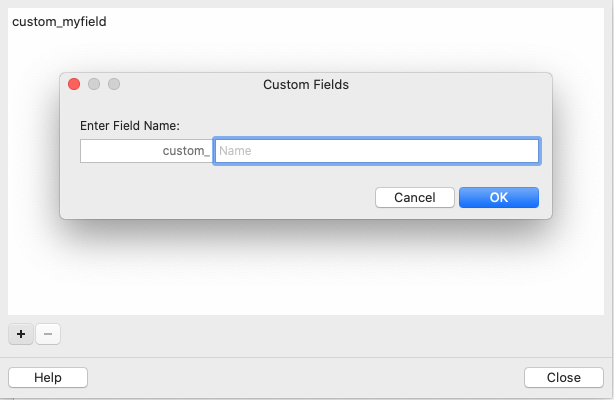Click the dialog title bar right of title
Viewport: 614px width, 400px height.
coord(450,85)
